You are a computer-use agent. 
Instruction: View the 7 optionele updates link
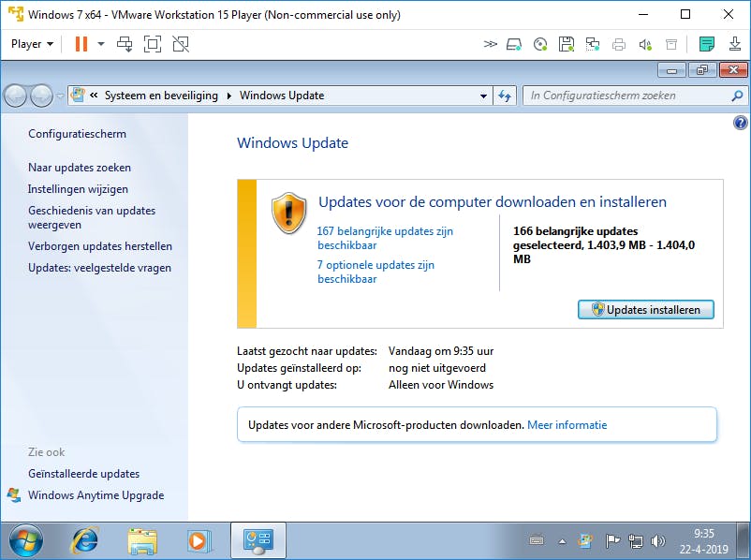[375, 272]
